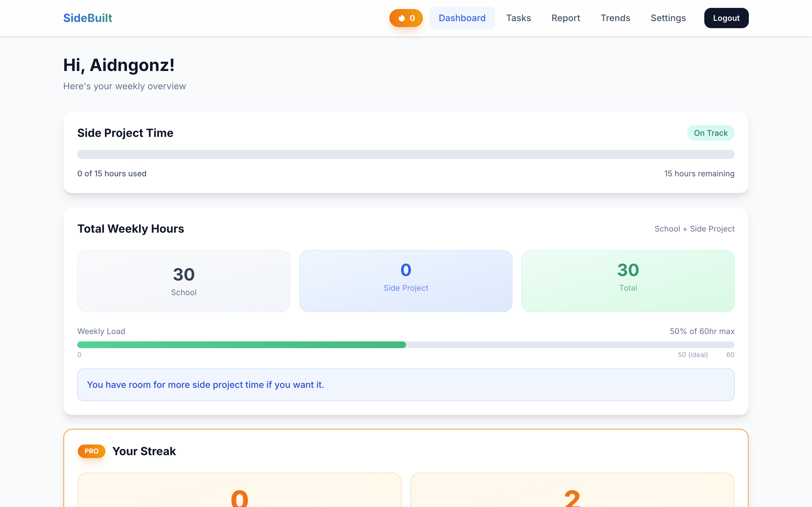Switch to the Dashboard tab
The height and width of the screenshot is (507, 812).
462,18
